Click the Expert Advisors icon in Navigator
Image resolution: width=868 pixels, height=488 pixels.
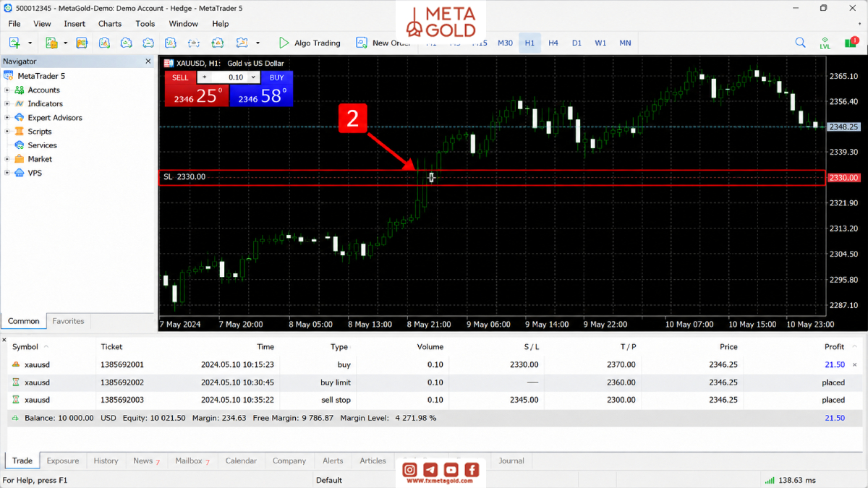coord(20,117)
